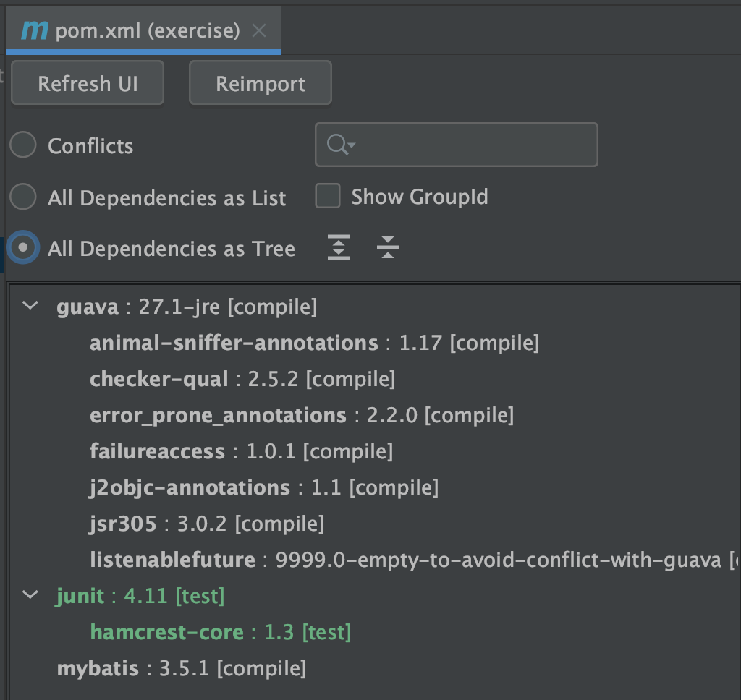Image resolution: width=741 pixels, height=700 pixels.
Task: Click the Maven icon on pom.xml tab
Action: click(35, 30)
